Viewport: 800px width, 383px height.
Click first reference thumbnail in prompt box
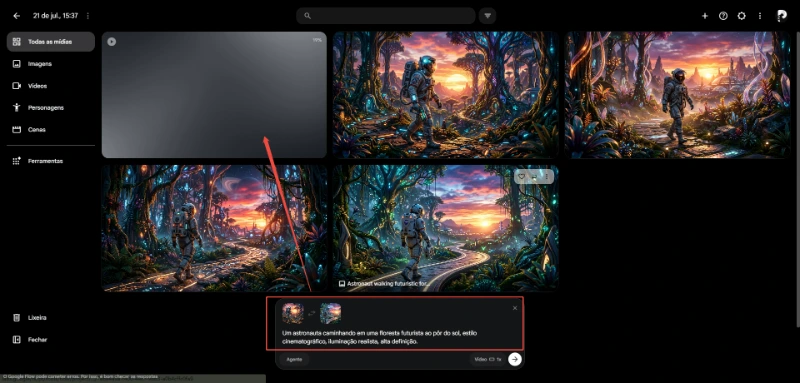293,313
